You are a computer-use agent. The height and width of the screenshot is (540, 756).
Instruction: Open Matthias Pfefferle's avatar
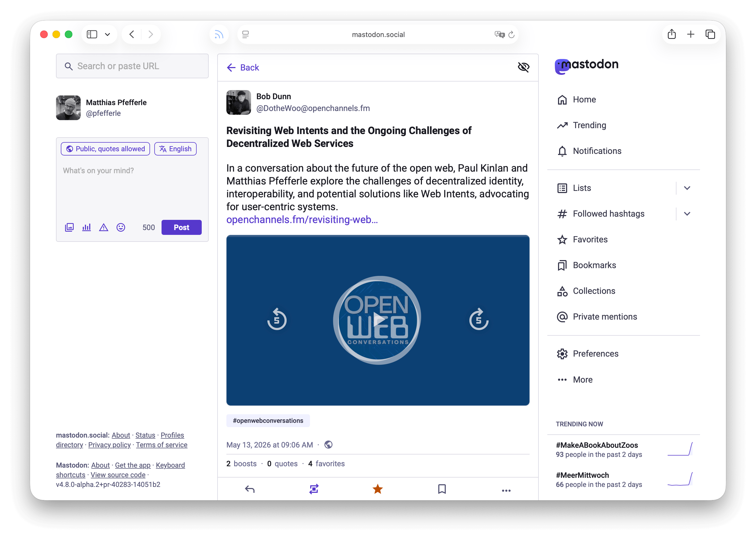68,108
